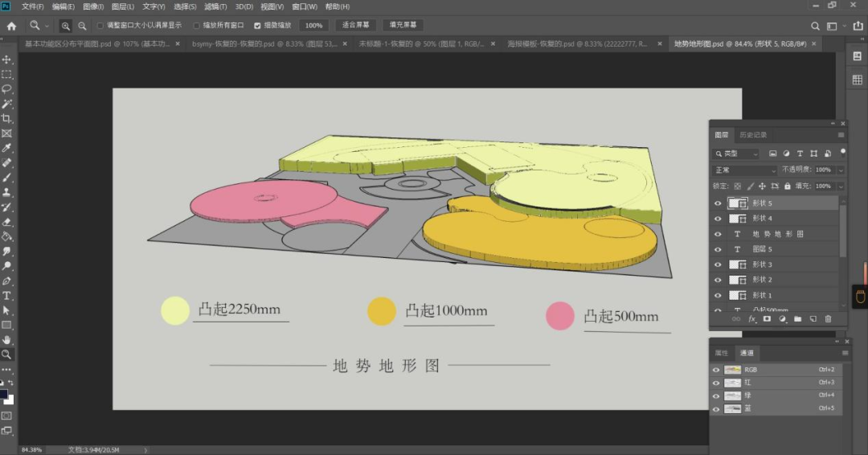This screenshot has height=455, width=868.
Task: Select the Brush tool
Action: 6,178
